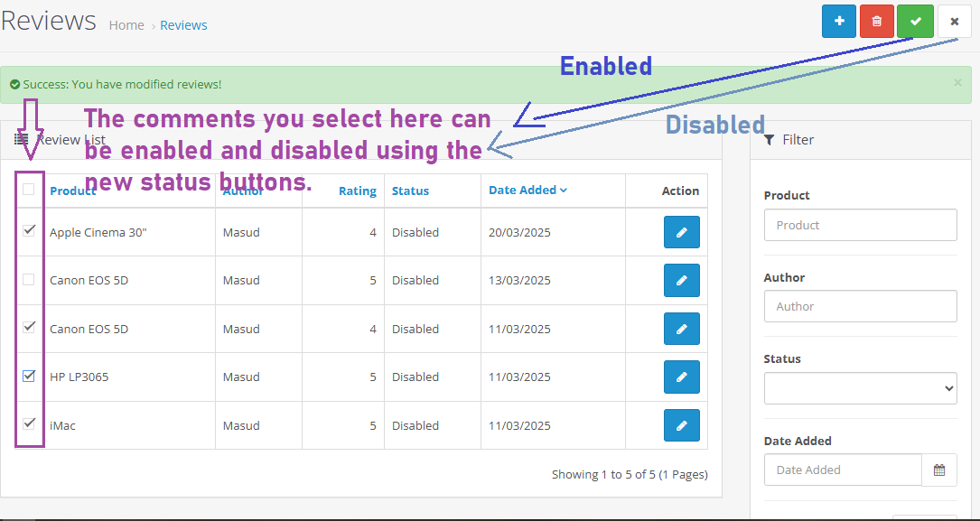980x521 pixels.
Task: Sort the list by Status column
Action: click(410, 191)
